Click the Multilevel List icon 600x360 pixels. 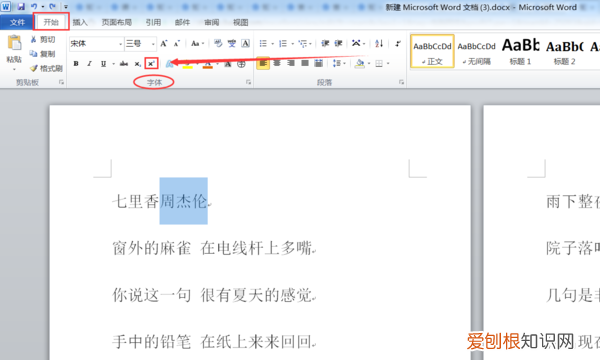pos(303,44)
